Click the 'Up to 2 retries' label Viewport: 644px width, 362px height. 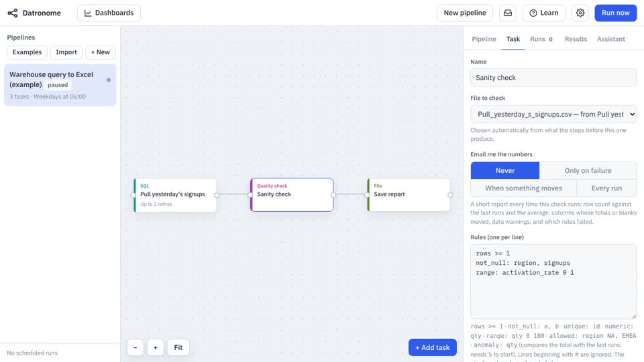point(156,204)
